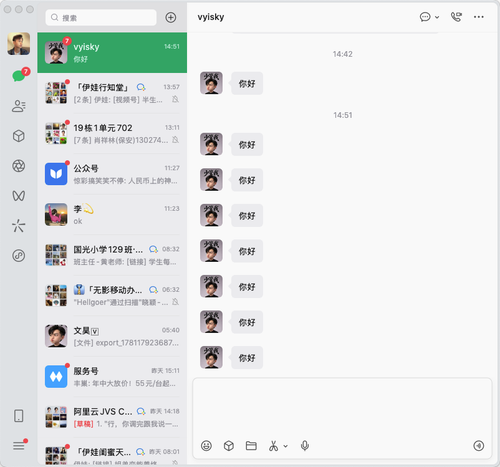This screenshot has height=467, width=500.
Task: Click the muted bell icon on 「伊娃行知堂」
Action: (175, 99)
